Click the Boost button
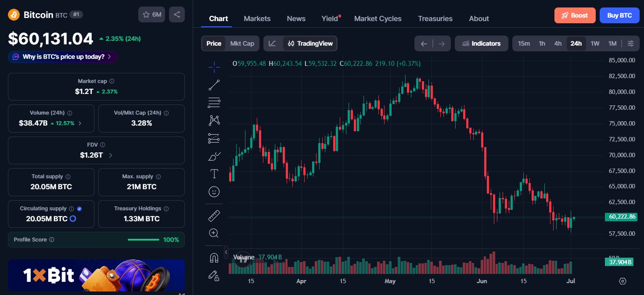 pos(575,15)
